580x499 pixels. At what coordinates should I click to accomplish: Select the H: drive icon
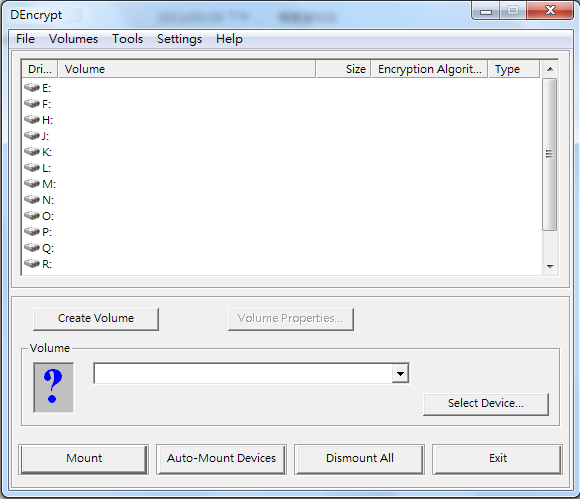point(32,119)
